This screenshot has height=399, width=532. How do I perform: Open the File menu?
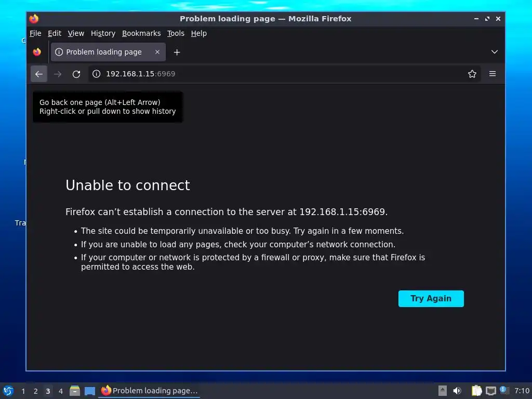click(35, 33)
